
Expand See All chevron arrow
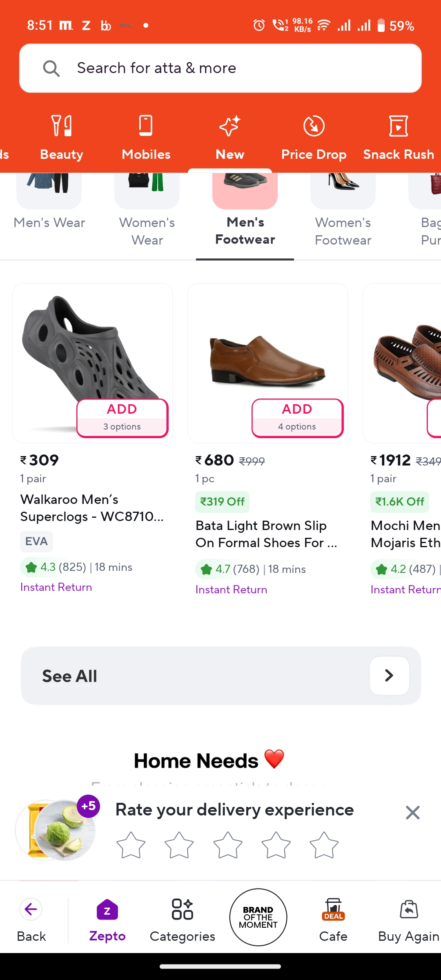point(389,676)
